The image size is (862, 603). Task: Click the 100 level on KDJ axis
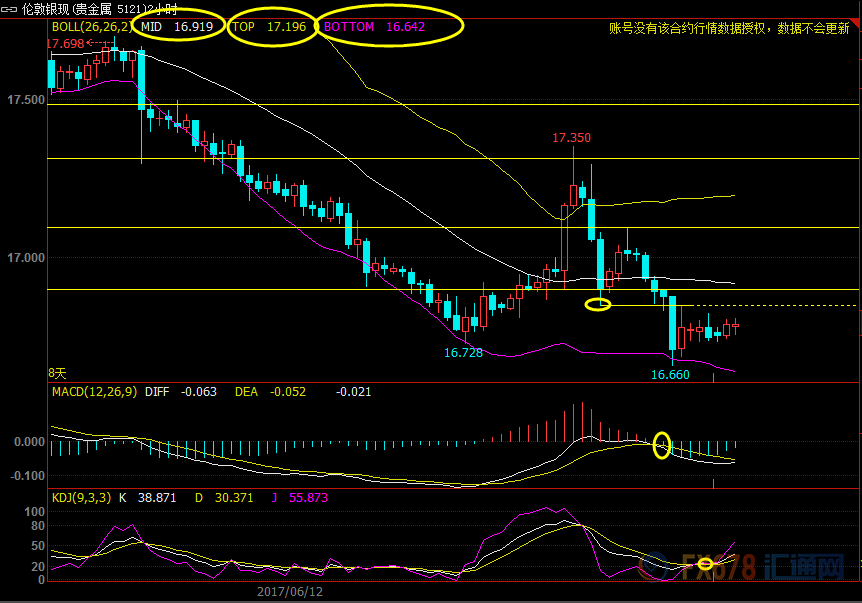pos(34,512)
